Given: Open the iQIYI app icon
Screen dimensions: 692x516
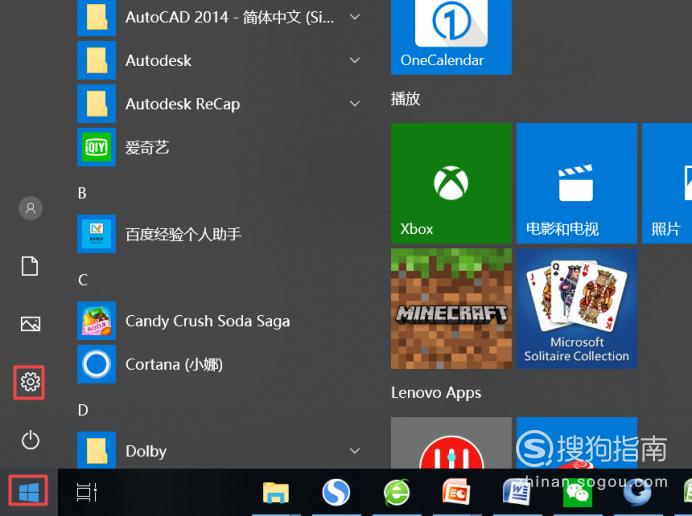Looking at the screenshot, I should pos(97,147).
